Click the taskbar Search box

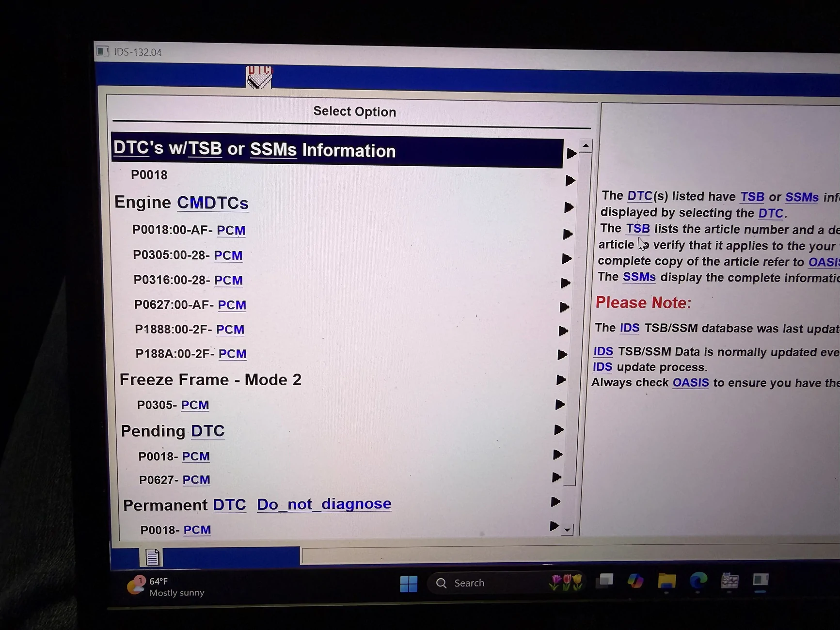tap(505, 583)
